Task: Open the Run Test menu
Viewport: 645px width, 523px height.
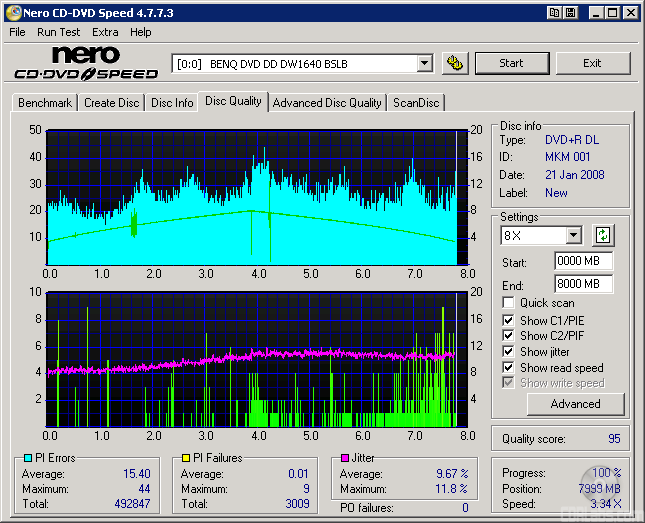Action: click(x=58, y=32)
